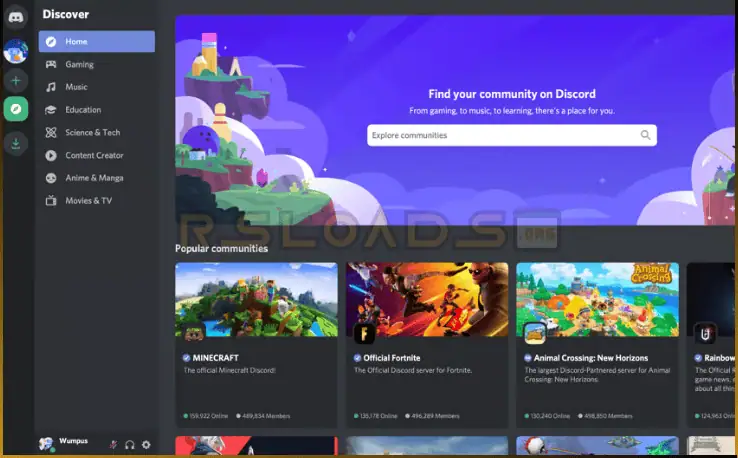Click the gamepad icon beside Gaming
Viewport: 738px width, 458px height.
(x=51, y=64)
